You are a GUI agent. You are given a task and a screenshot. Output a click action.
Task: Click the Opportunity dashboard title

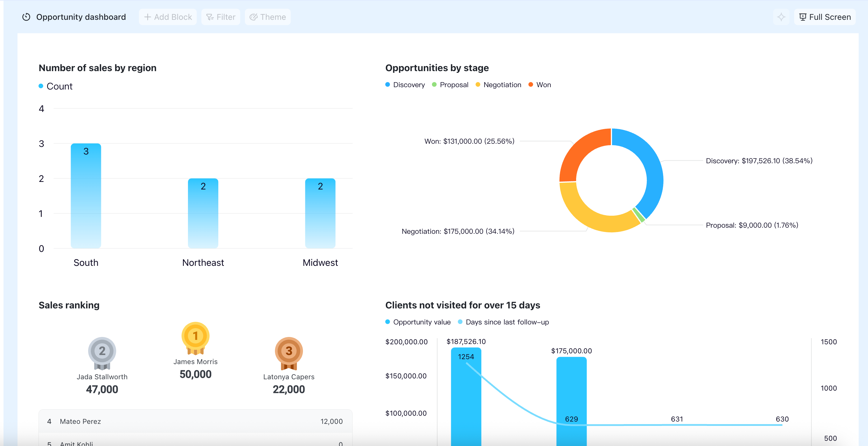tap(81, 17)
